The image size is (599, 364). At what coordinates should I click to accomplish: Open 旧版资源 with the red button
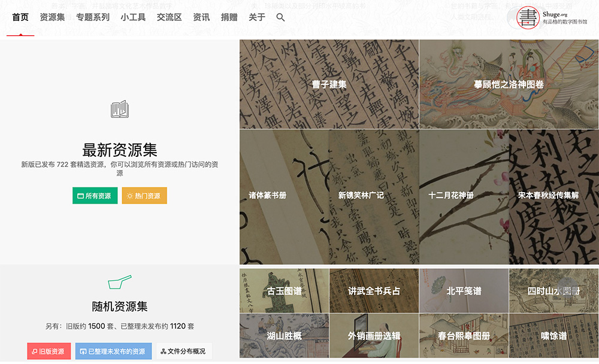tap(49, 351)
